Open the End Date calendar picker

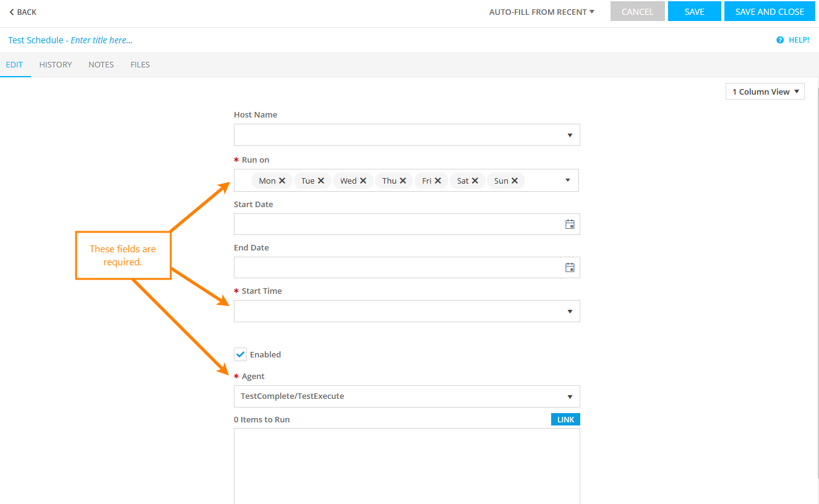[570, 268]
